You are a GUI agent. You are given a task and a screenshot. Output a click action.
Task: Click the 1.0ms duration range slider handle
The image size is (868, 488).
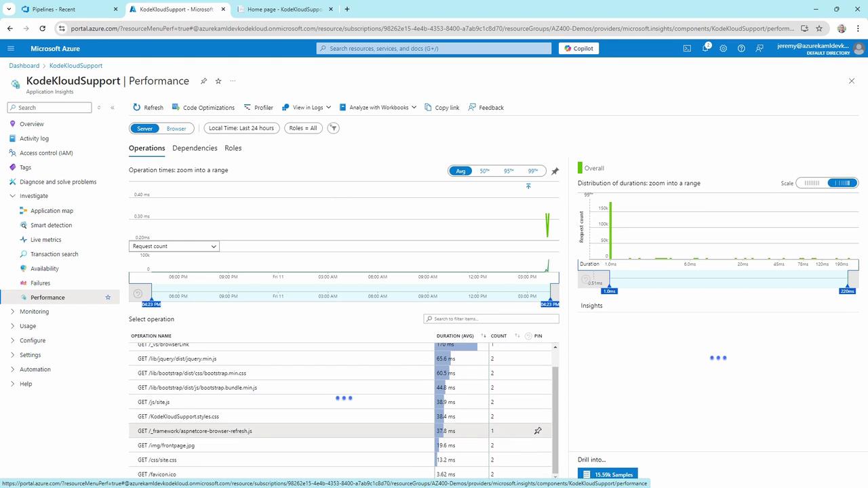(x=609, y=285)
